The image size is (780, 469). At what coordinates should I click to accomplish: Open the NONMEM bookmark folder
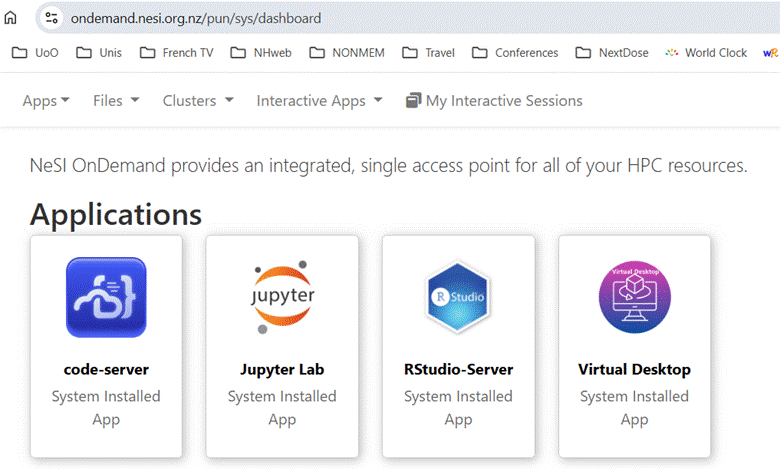[x=347, y=53]
